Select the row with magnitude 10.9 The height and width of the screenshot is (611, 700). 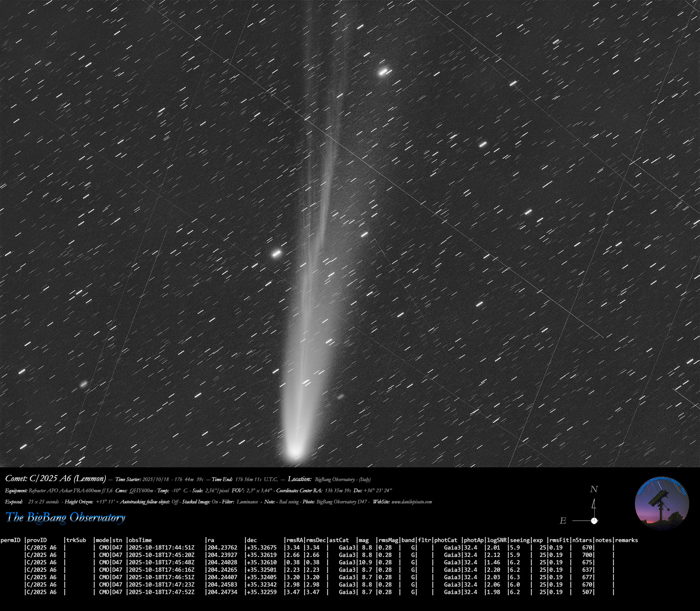365,562
